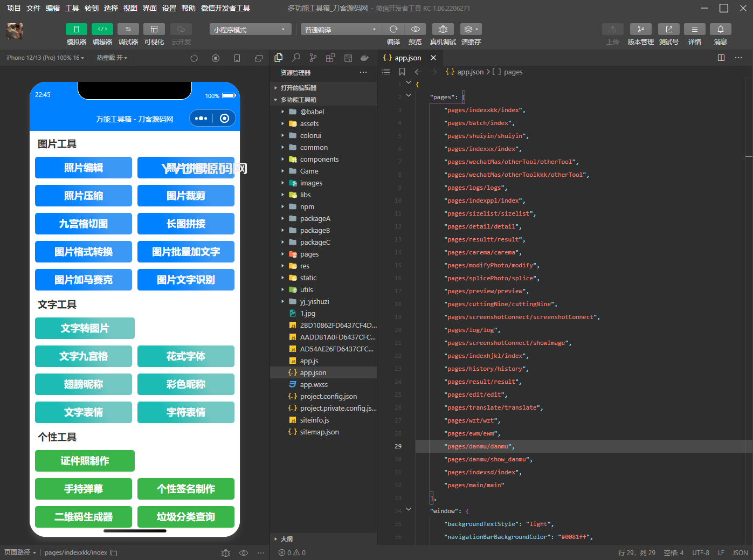
Task: Tap the 二维码生成器 button
Action: click(x=84, y=517)
